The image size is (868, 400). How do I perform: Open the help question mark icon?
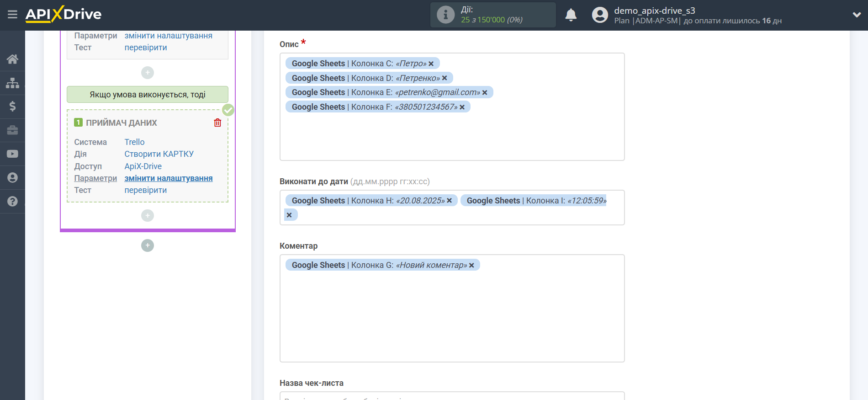pyautogui.click(x=12, y=202)
